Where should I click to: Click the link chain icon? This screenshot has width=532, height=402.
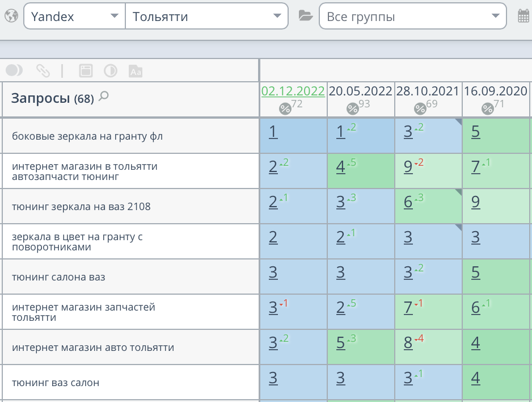click(x=43, y=70)
